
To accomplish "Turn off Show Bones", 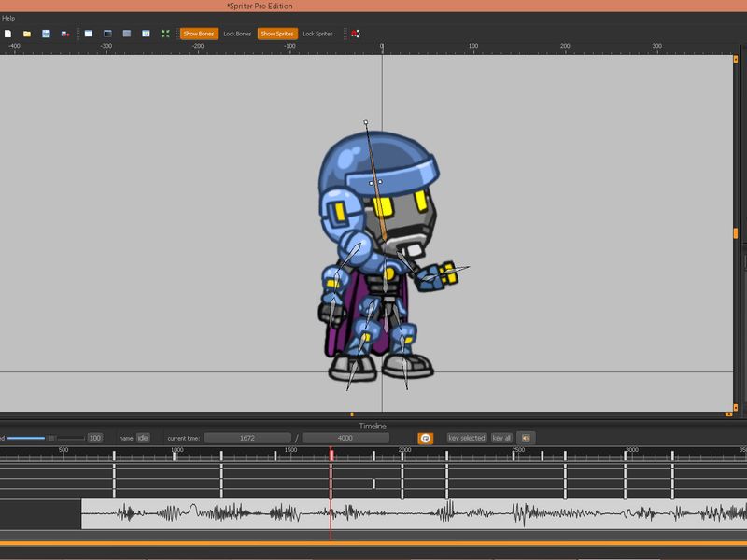I will point(199,34).
